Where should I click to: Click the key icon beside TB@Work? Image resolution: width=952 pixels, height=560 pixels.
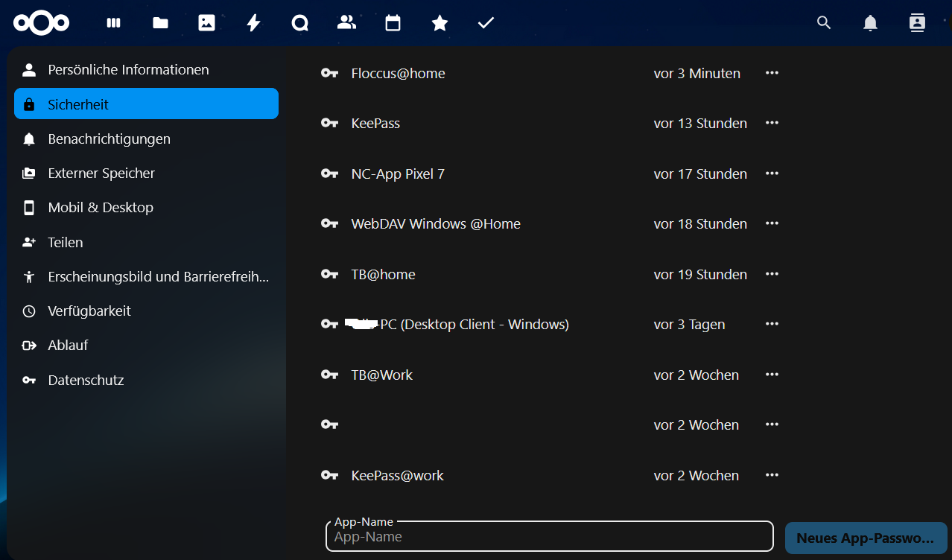[329, 375]
